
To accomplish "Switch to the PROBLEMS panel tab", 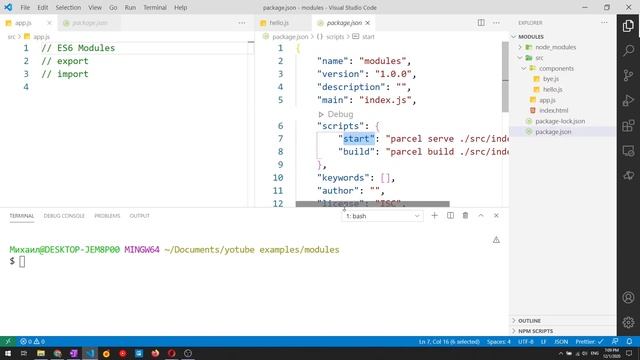I will coord(107,216).
